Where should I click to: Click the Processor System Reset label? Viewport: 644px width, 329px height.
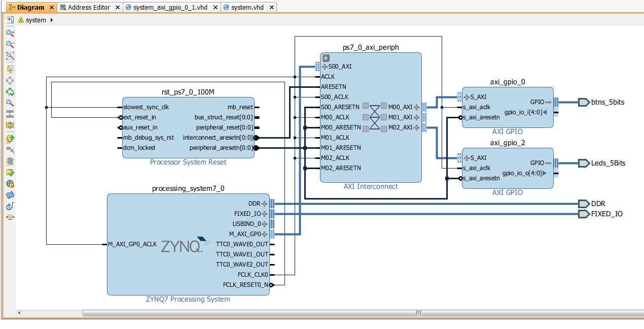click(188, 161)
